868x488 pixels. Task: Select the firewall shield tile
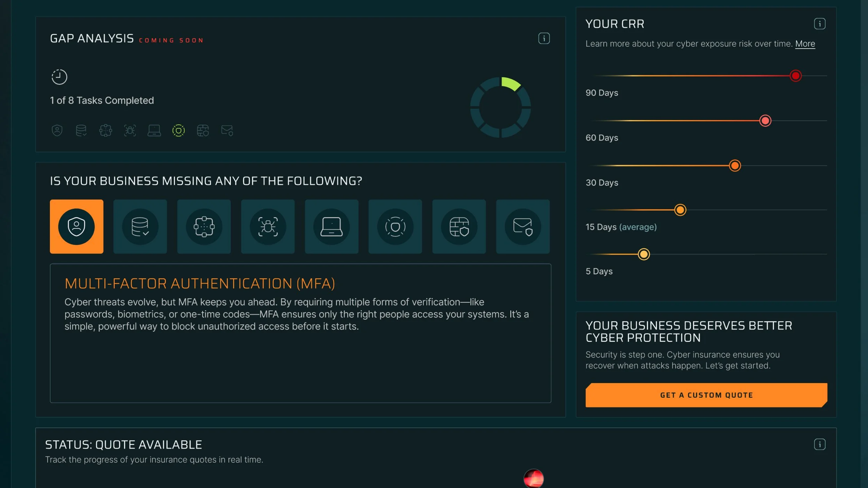pyautogui.click(x=459, y=226)
